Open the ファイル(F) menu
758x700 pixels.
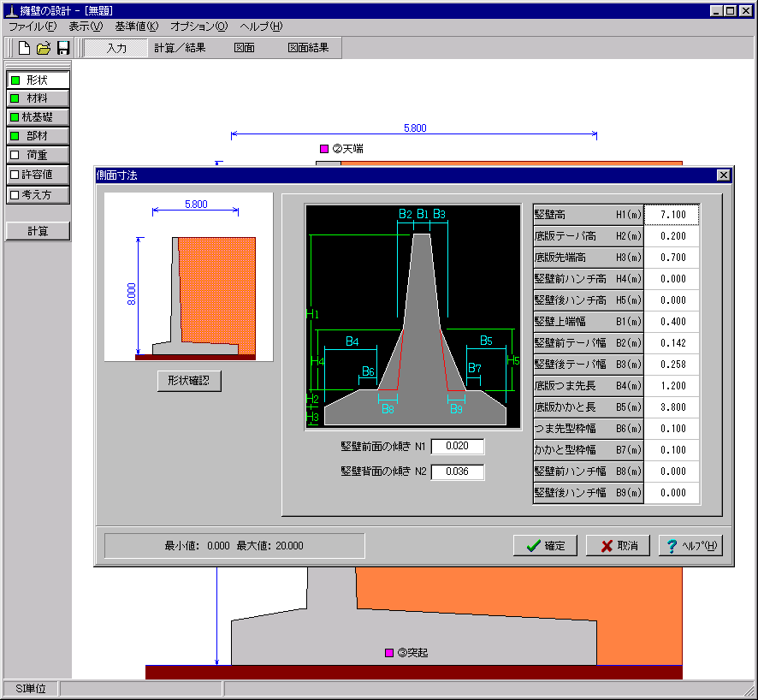pos(33,27)
